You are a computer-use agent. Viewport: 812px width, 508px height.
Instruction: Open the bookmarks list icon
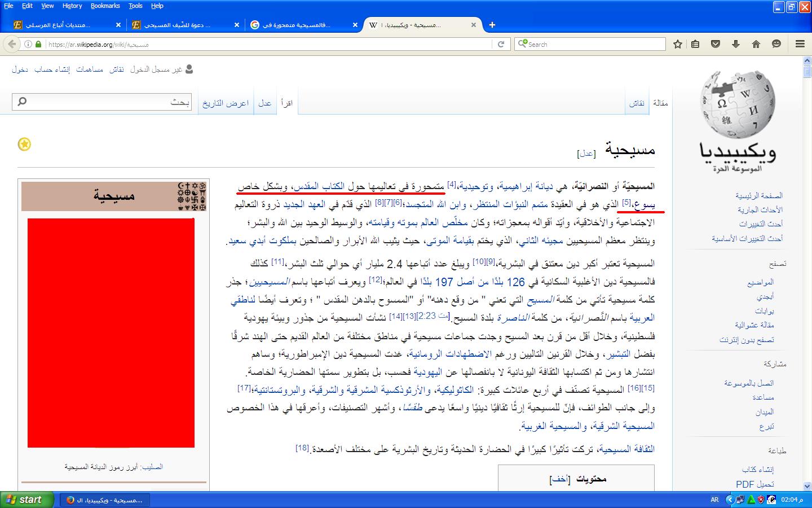click(695, 44)
